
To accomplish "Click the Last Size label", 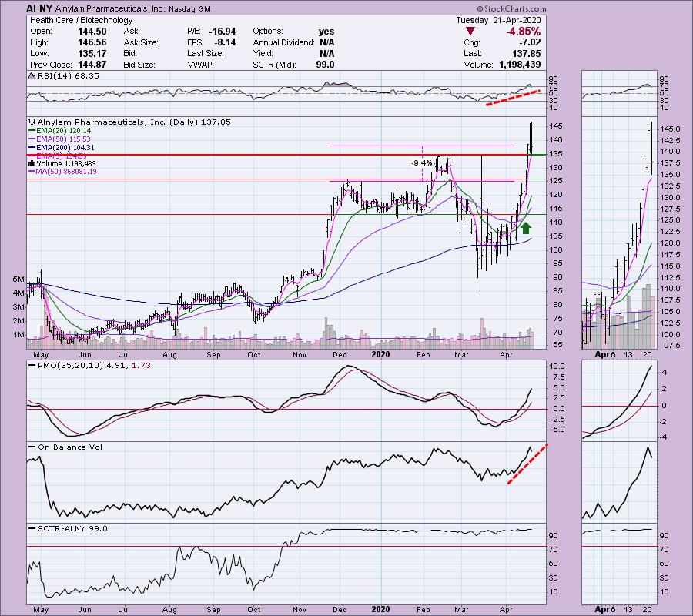I will 205,53.
